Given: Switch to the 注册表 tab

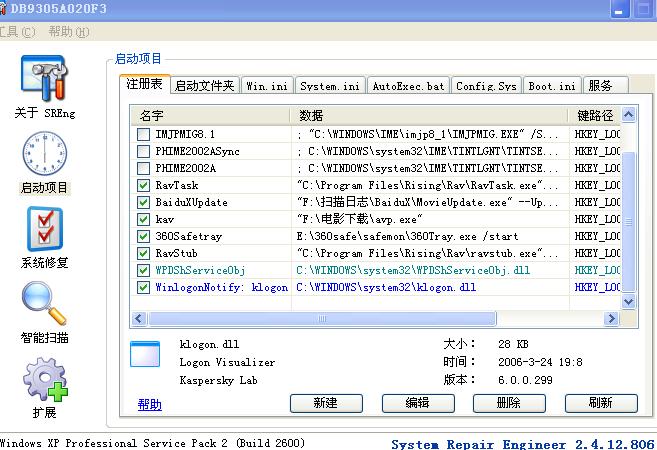Looking at the screenshot, I should [145, 84].
